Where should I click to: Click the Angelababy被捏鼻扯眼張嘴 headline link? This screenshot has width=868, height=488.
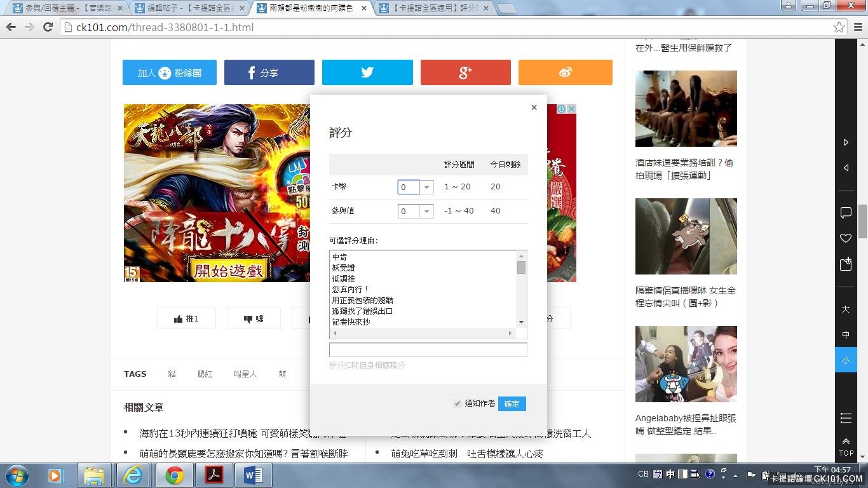686,425
